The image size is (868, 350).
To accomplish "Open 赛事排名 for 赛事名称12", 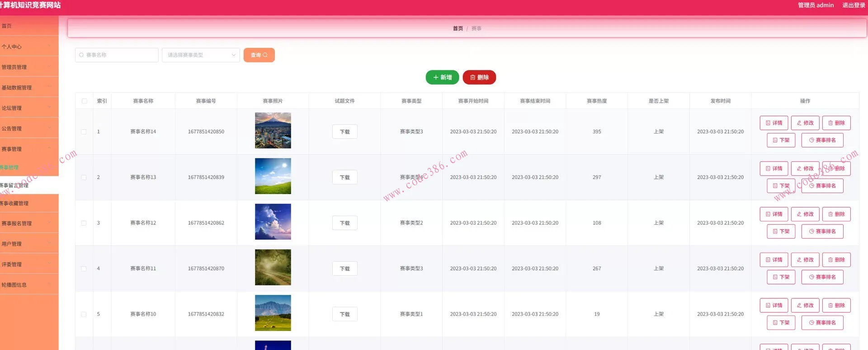I will click(x=822, y=232).
